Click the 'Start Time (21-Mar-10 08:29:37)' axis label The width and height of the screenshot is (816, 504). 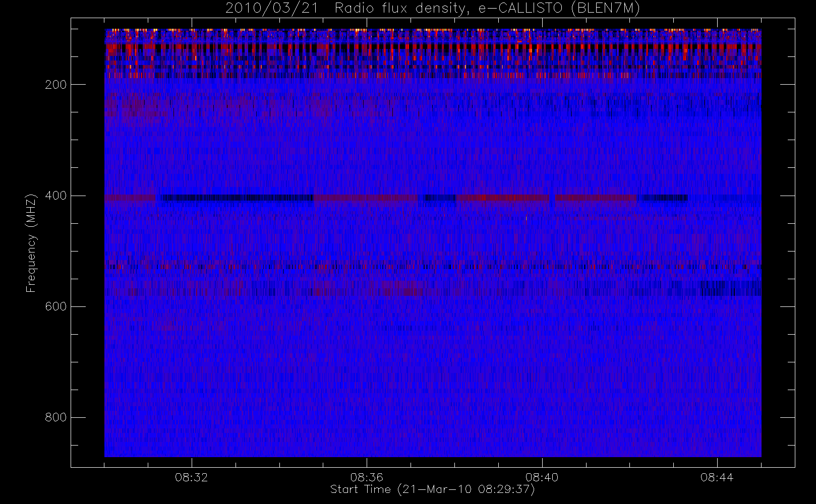point(432,489)
